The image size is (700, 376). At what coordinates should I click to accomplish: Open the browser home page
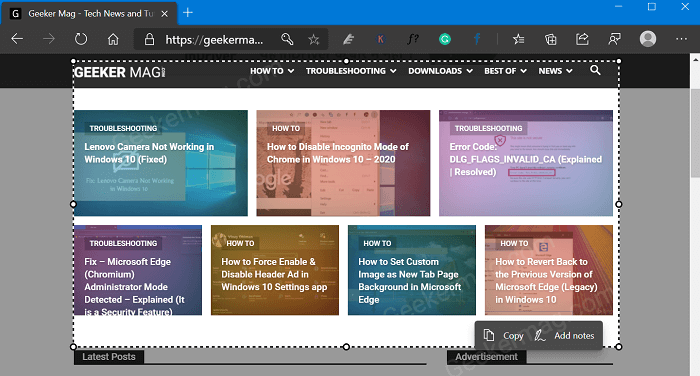tap(113, 39)
